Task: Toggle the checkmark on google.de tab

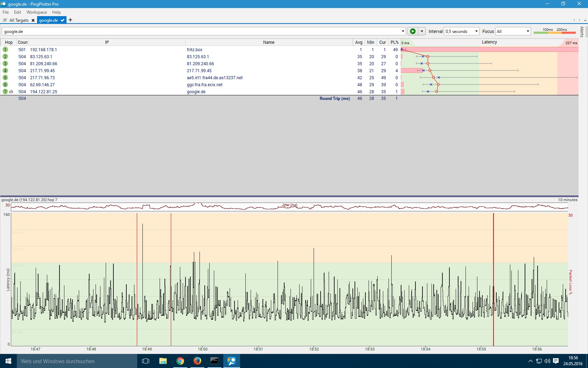Action: coord(62,20)
